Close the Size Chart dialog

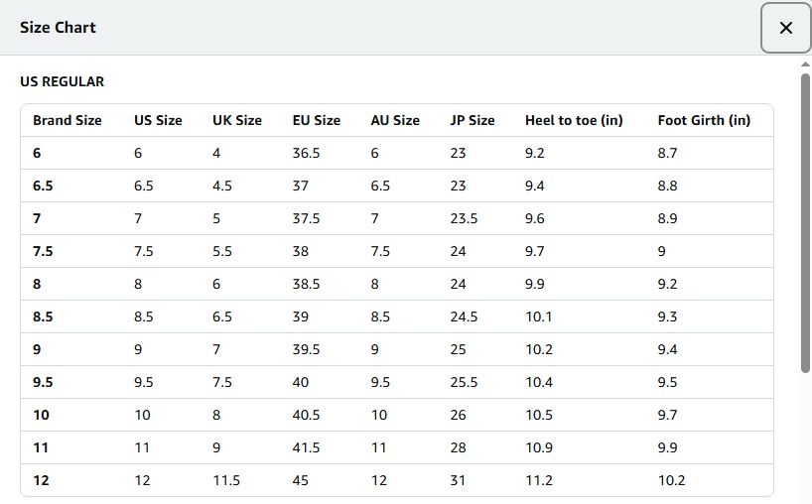point(785,28)
